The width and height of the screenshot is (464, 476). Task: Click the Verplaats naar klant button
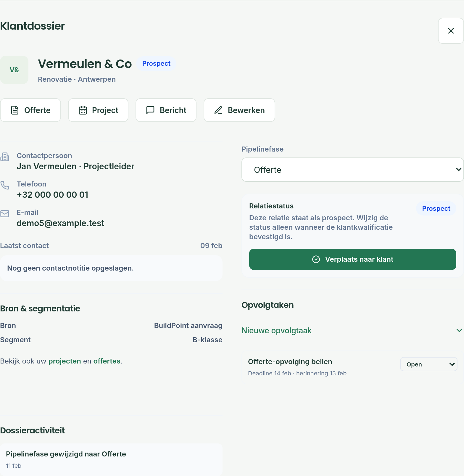point(352,259)
